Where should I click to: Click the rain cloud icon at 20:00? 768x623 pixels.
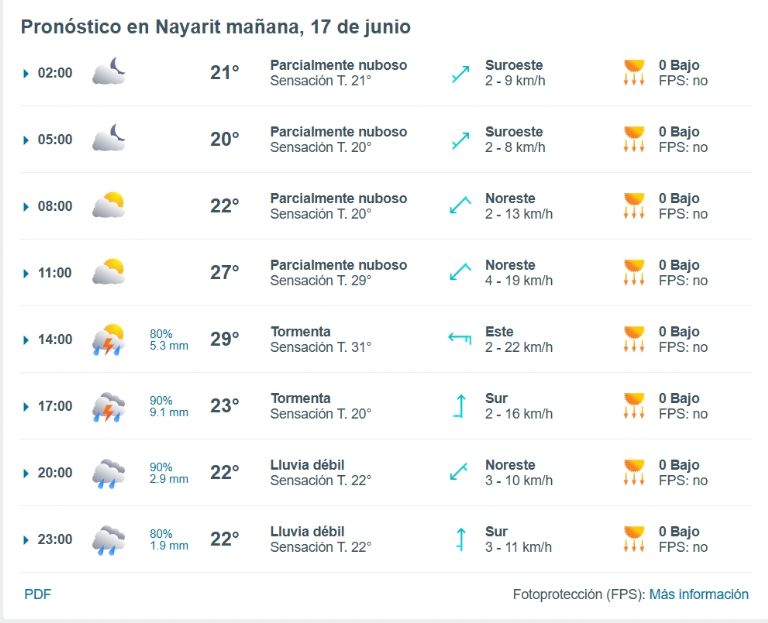click(108, 473)
